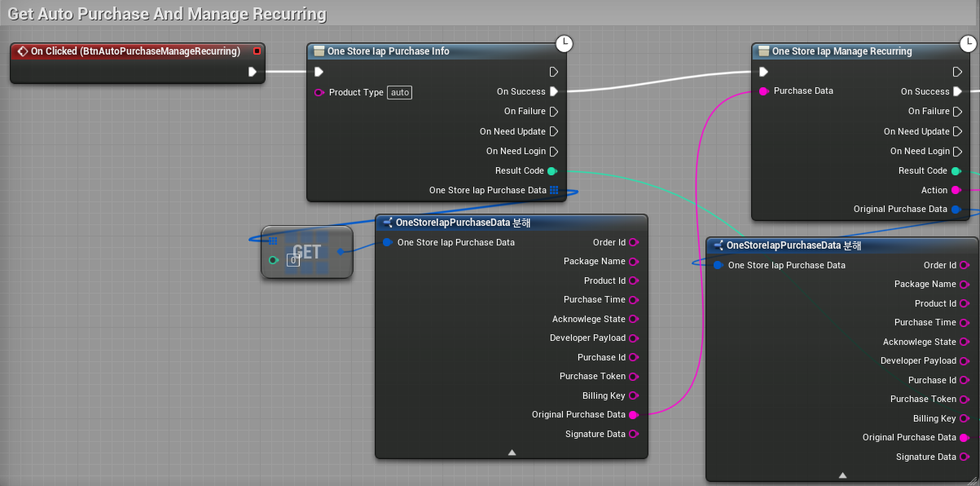Select the "Get Auto Purchase And Manage Recurring" comment title

pyautogui.click(x=167, y=14)
